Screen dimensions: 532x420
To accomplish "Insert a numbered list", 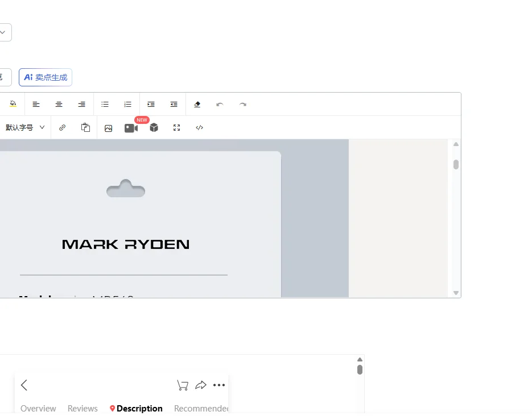I will pyautogui.click(x=127, y=105).
